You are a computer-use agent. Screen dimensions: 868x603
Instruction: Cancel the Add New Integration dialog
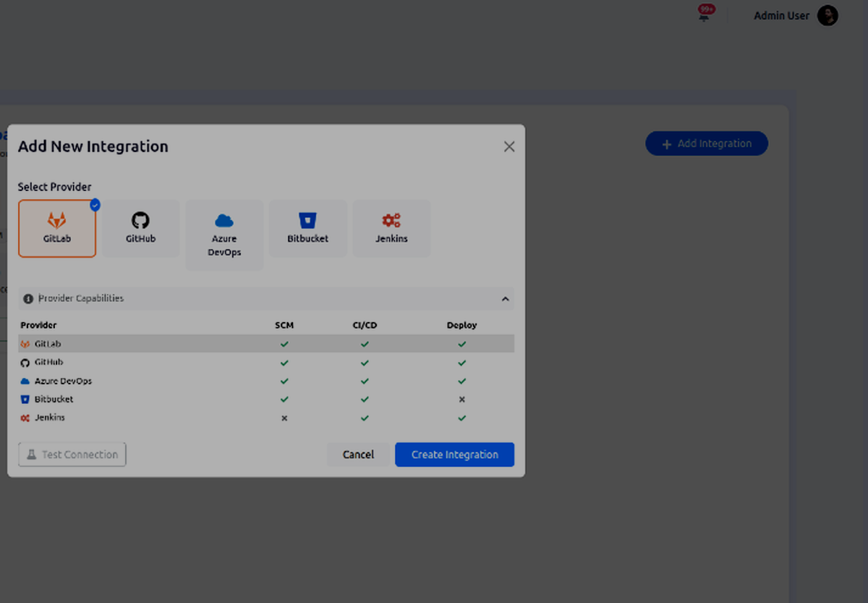[358, 455]
